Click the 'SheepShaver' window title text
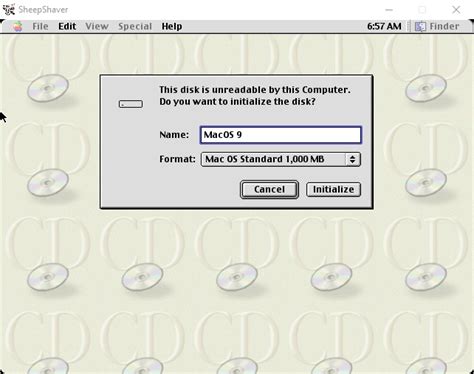The width and height of the screenshot is (474, 374). [x=43, y=10]
